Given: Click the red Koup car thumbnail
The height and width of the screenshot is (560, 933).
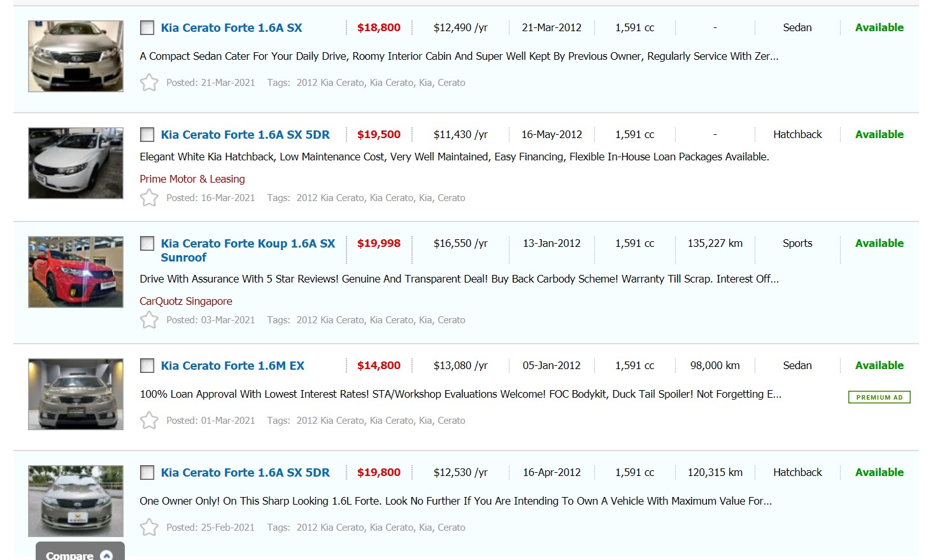Looking at the screenshot, I should click(76, 272).
